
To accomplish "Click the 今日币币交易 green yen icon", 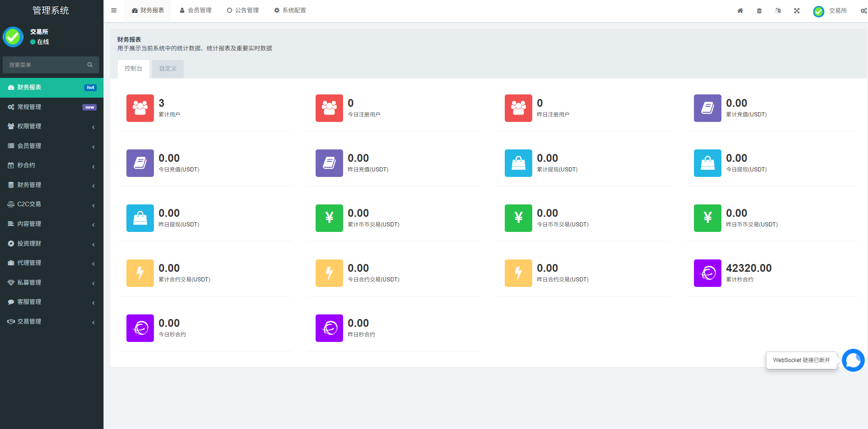I will [519, 218].
